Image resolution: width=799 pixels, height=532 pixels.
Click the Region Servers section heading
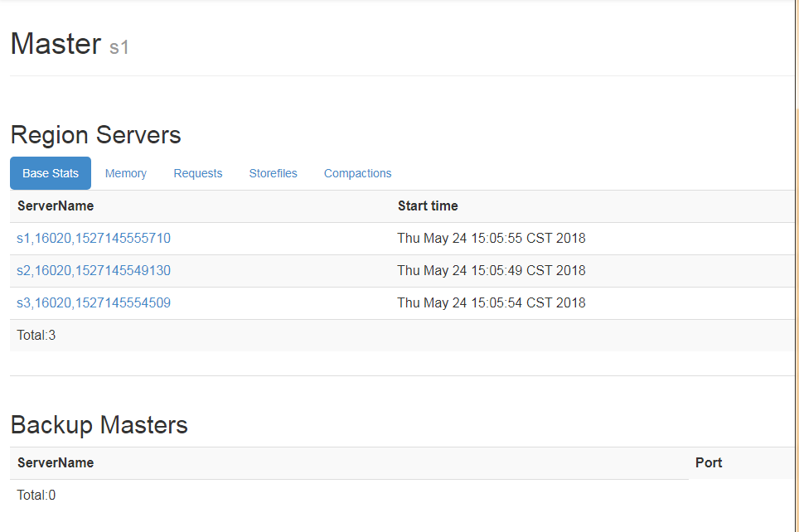pyautogui.click(x=96, y=135)
